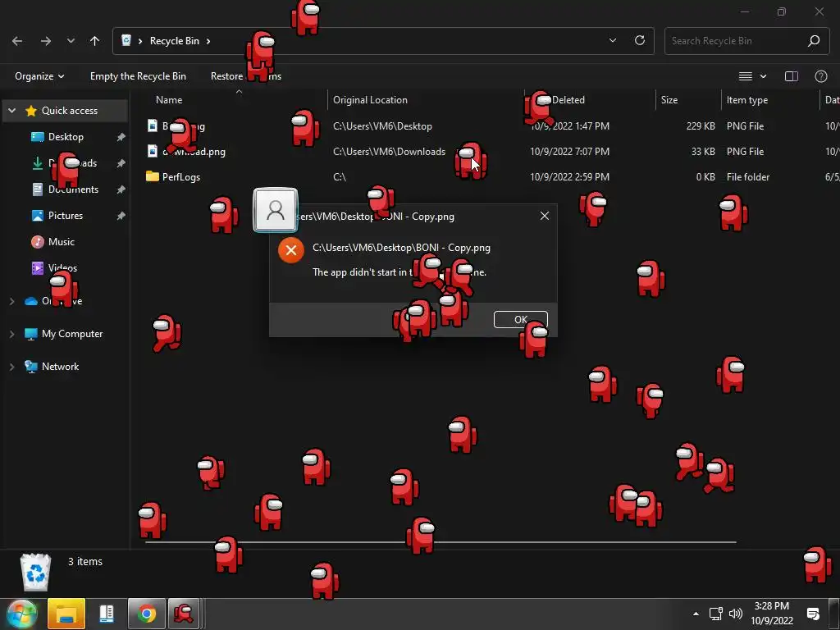Open the Organize menu

(39, 76)
